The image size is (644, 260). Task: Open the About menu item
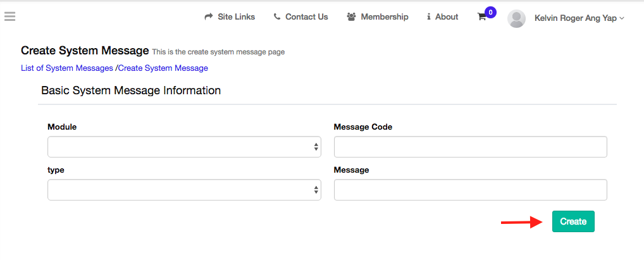[x=447, y=17]
